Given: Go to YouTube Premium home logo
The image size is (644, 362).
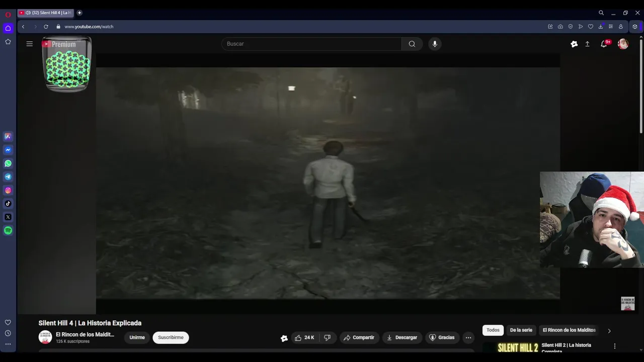Looking at the screenshot, I should pos(59,44).
